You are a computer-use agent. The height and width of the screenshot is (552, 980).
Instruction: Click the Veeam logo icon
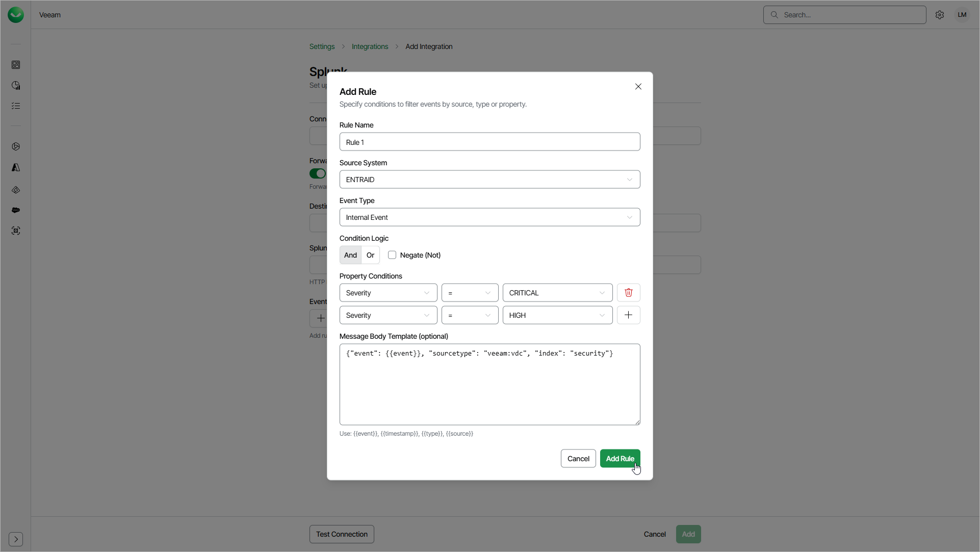point(16,15)
